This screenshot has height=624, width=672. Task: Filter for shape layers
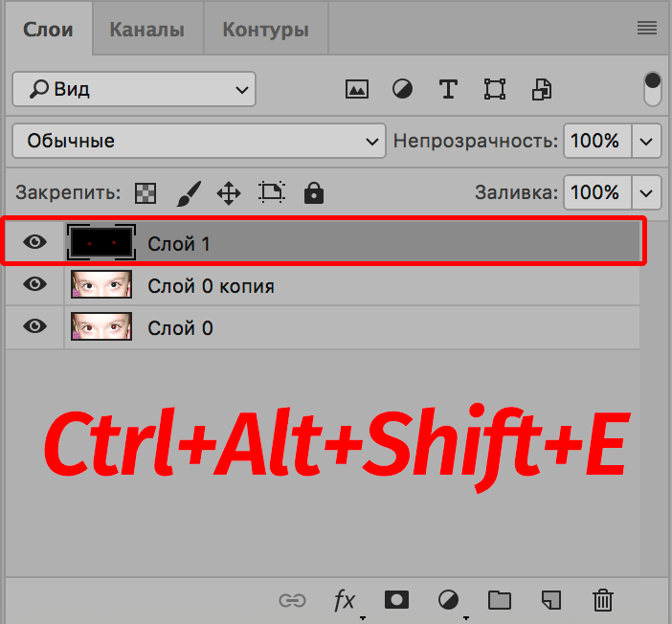pos(495,90)
